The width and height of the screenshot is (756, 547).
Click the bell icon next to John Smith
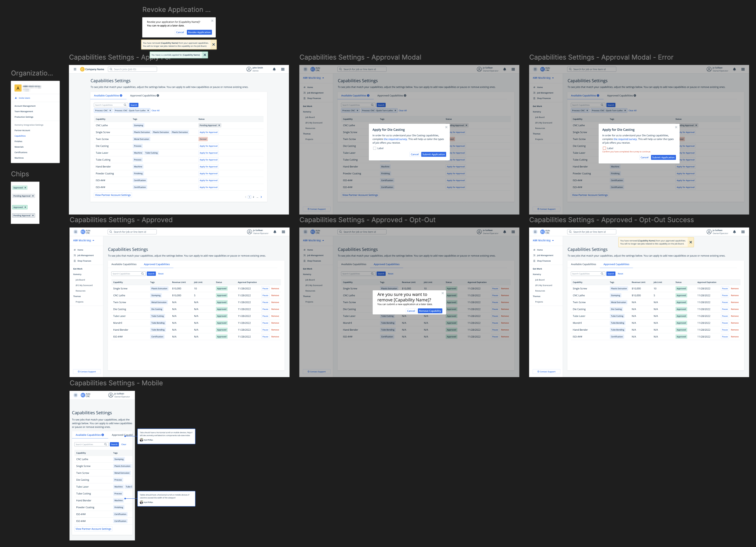coord(274,69)
